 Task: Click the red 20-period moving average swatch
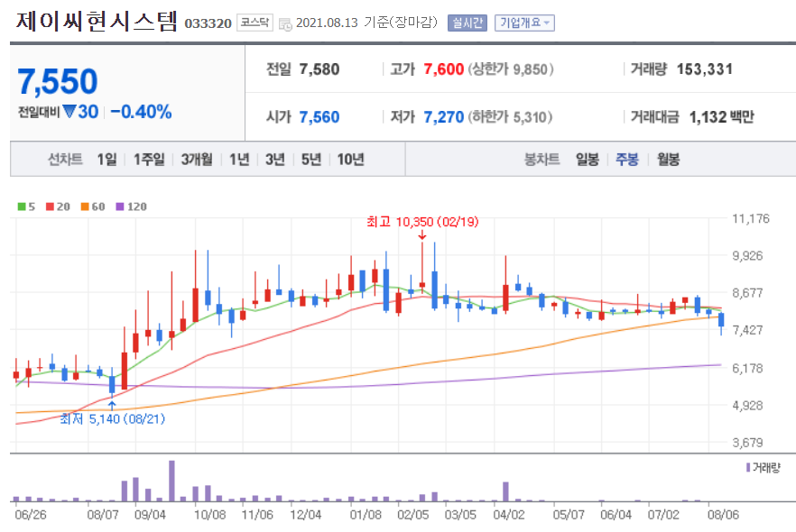[x=50, y=206]
